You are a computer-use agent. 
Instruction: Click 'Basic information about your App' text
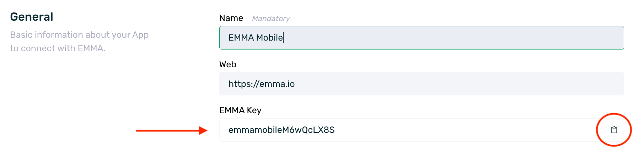(x=79, y=35)
